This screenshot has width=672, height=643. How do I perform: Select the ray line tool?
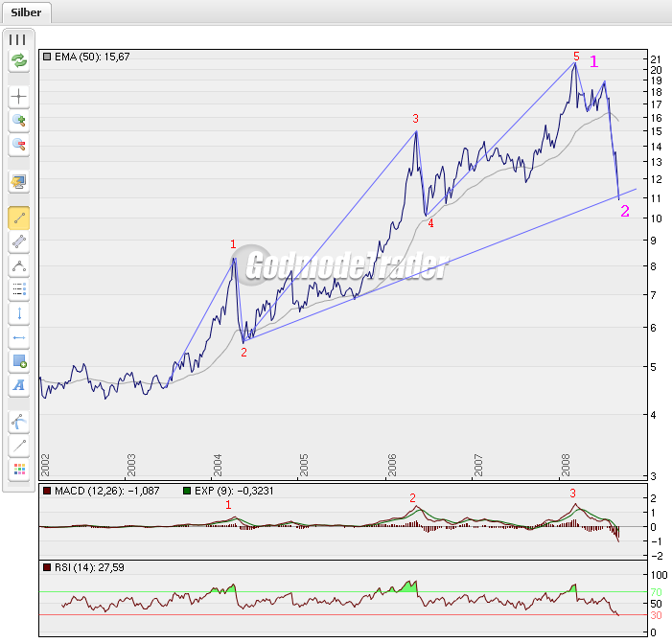coord(18,445)
